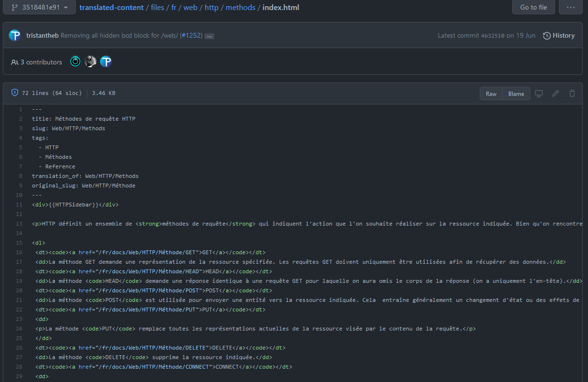The width and height of the screenshot is (588, 382).
Task: Expand the commit message ellipsis
Action: click(x=209, y=36)
